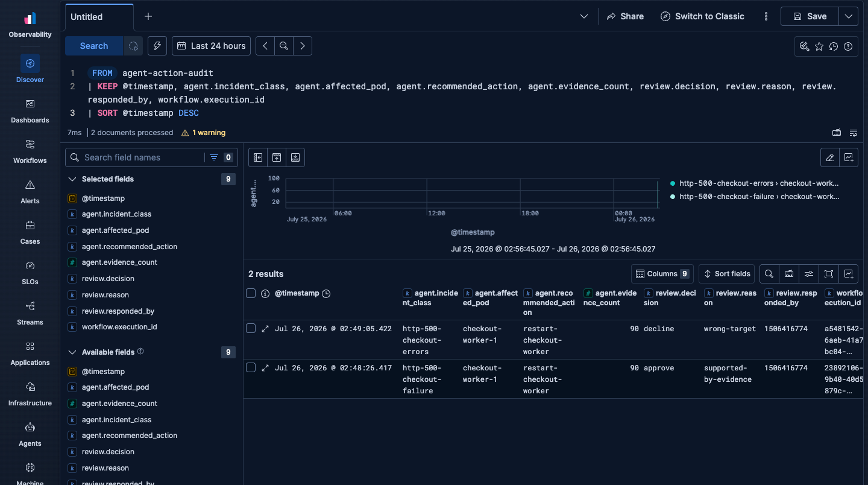Click the AI assistant sparkle icon in editor toolbar

804,46
